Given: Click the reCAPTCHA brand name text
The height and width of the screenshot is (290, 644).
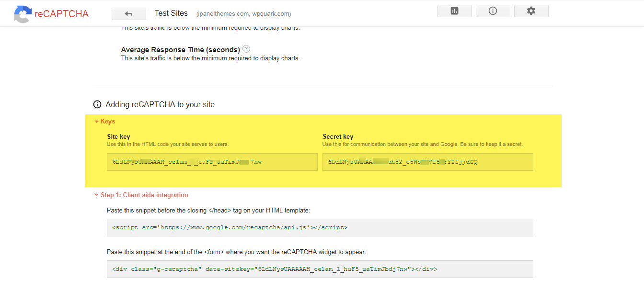Looking at the screenshot, I should point(61,14).
